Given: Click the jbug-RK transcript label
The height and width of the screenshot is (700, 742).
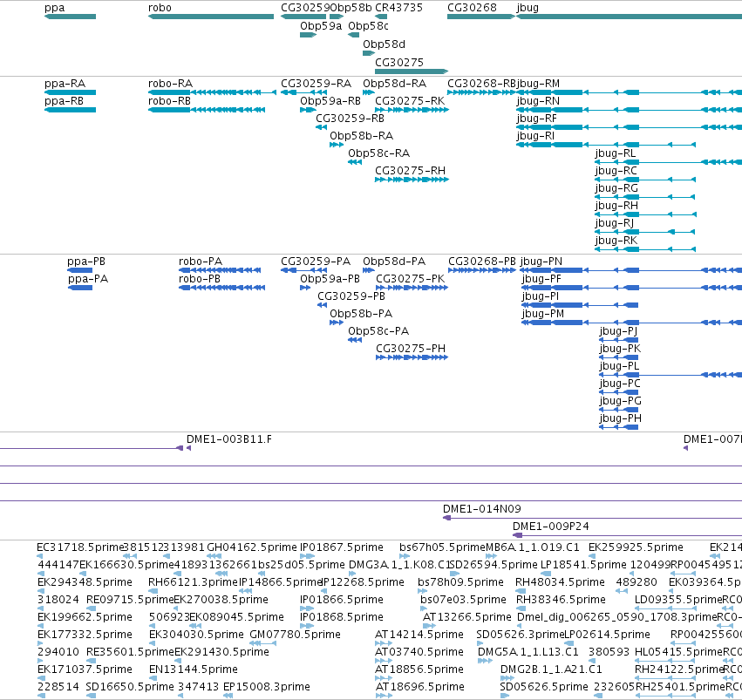Looking at the screenshot, I should (x=616, y=241).
